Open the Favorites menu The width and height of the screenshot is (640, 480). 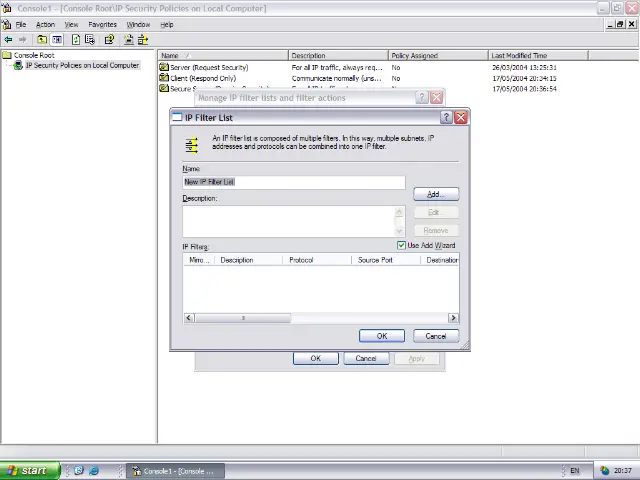click(102, 24)
